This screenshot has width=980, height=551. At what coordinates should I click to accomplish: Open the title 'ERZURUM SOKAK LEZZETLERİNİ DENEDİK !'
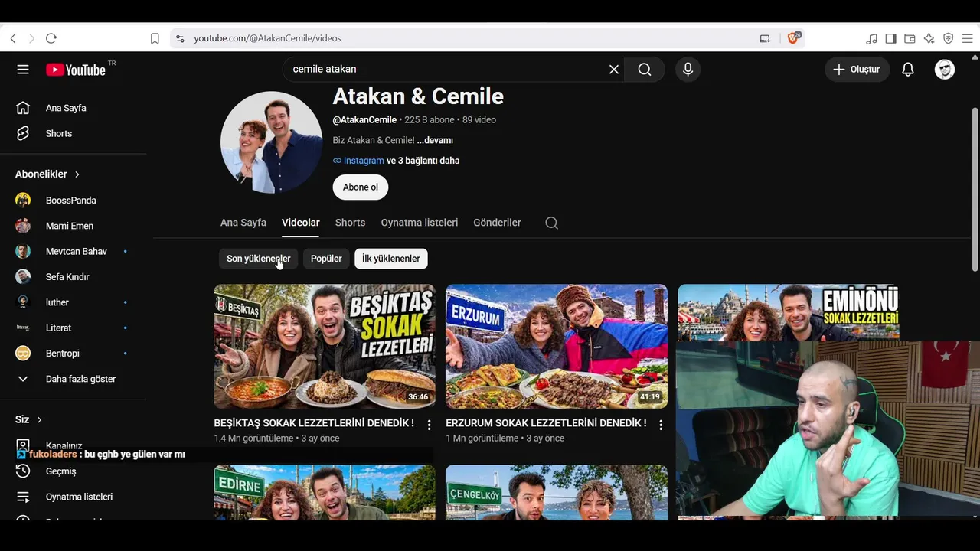[x=546, y=423]
